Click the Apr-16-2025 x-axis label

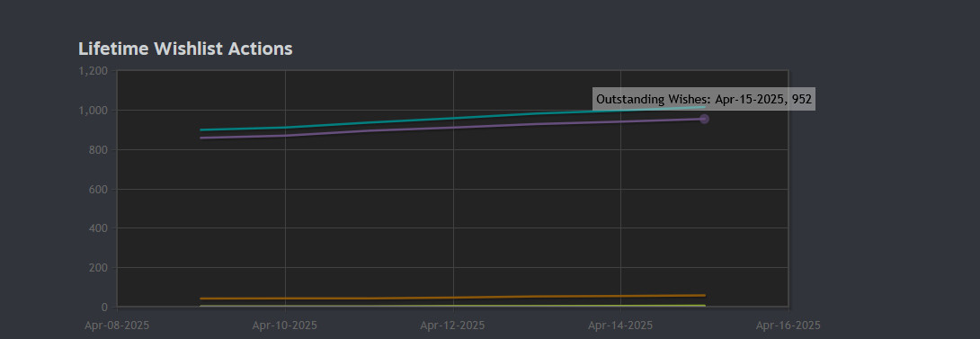[788, 326]
